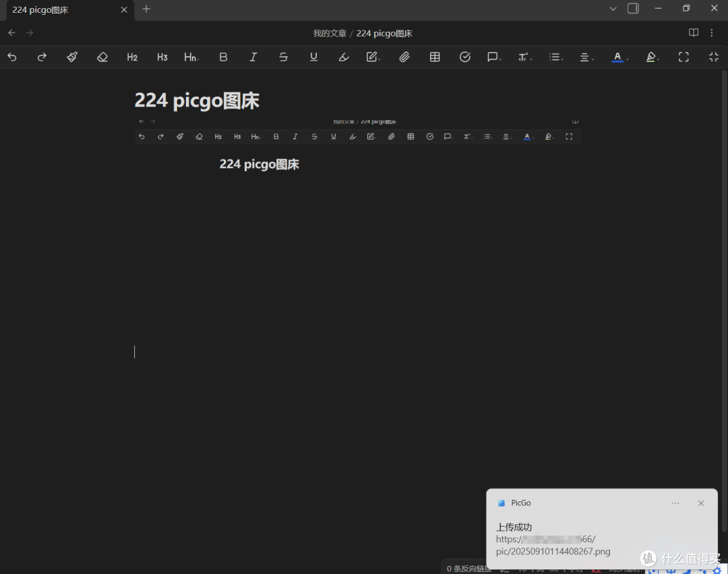
Task: Go forward with the right arrow
Action: point(30,32)
